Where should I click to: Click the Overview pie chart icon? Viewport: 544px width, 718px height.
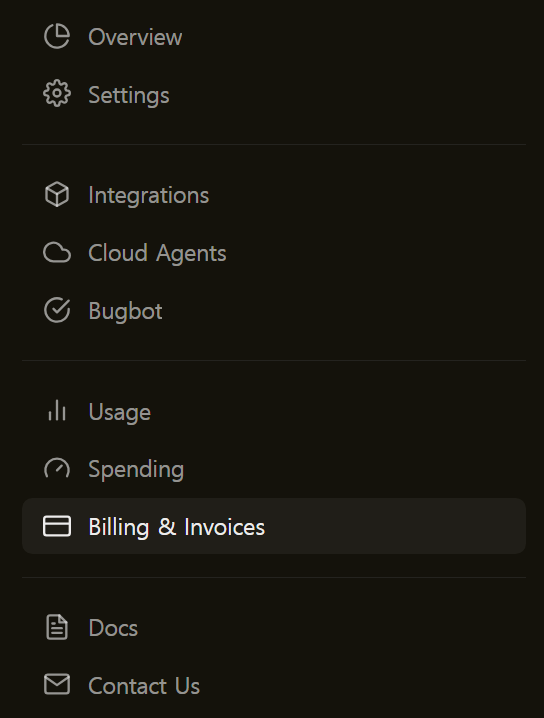[57, 36]
